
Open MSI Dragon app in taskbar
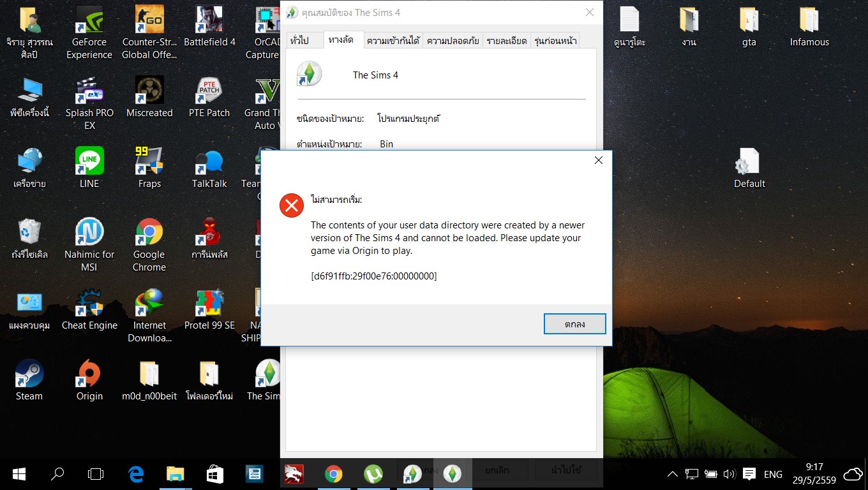tap(294, 474)
